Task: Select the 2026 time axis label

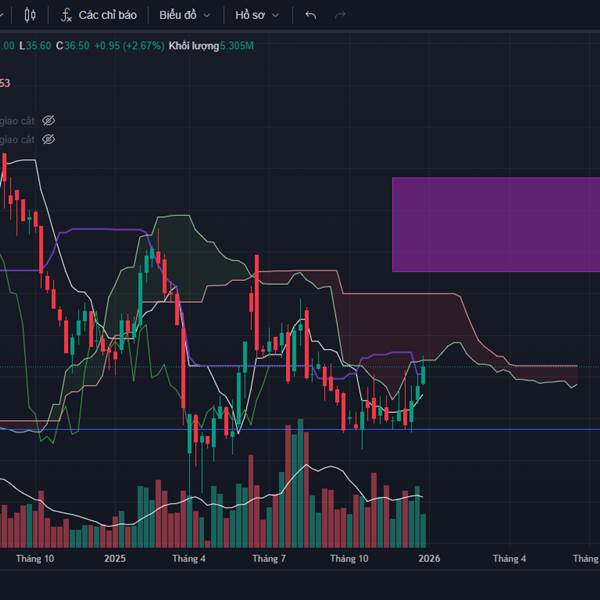Action: 429,559
